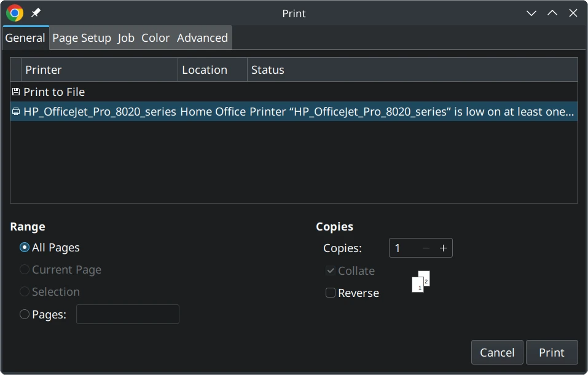Select the Print to File row
Screen dimensions: 588x375
54,92
